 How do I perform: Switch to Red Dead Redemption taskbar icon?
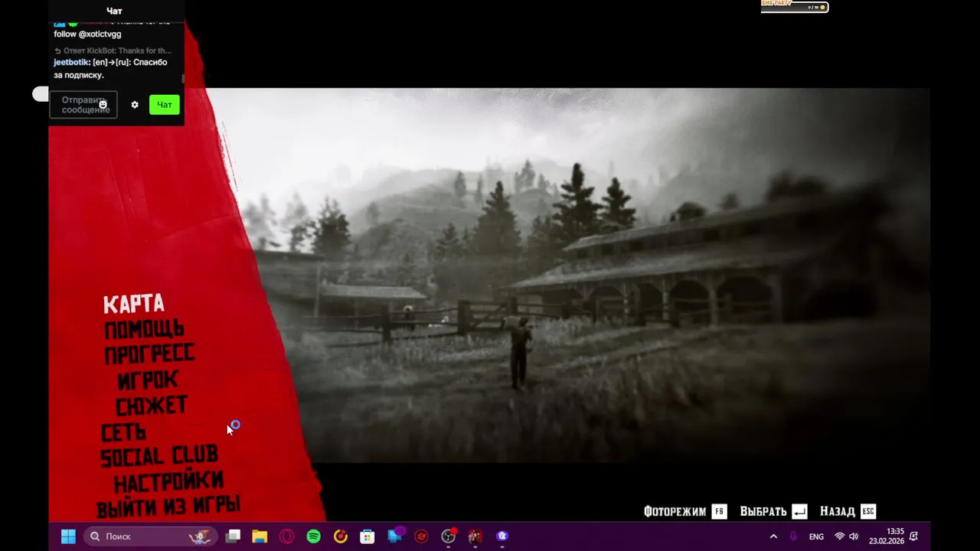tap(475, 536)
